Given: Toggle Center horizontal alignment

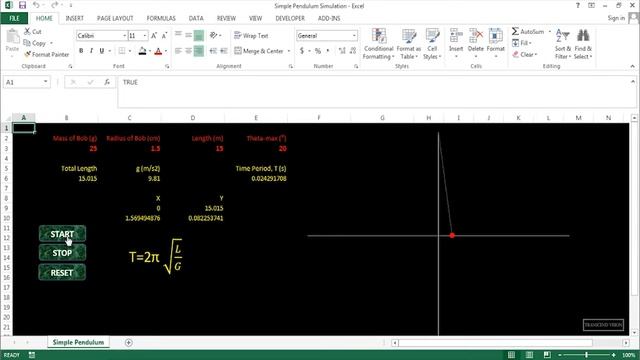Looking at the screenshot, I should 188,51.
